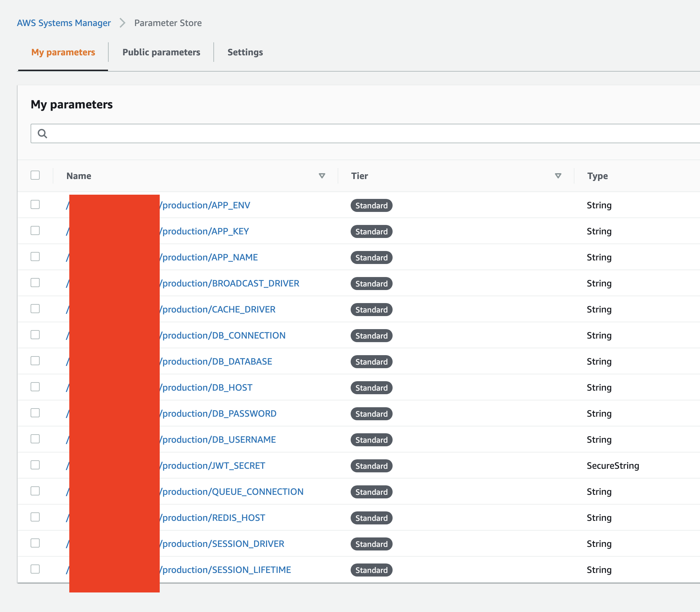Click the String type in REDIS_HOST row

(x=599, y=518)
